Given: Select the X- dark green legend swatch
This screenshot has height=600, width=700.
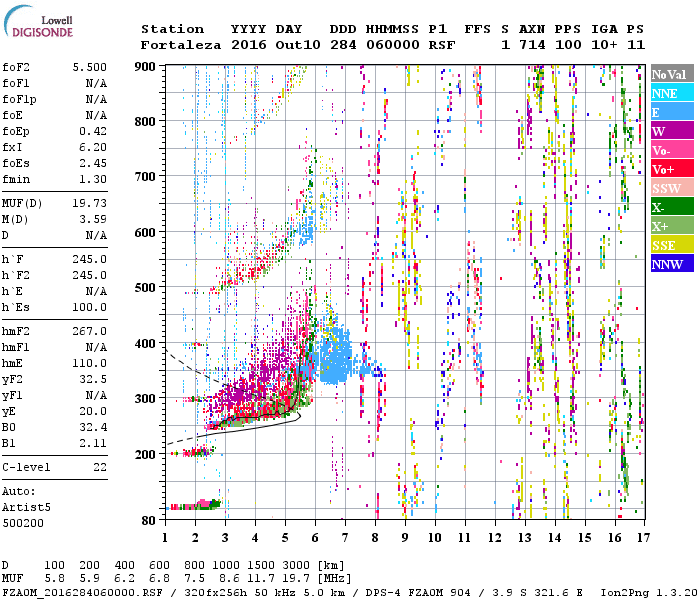Looking at the screenshot, I should [672, 207].
